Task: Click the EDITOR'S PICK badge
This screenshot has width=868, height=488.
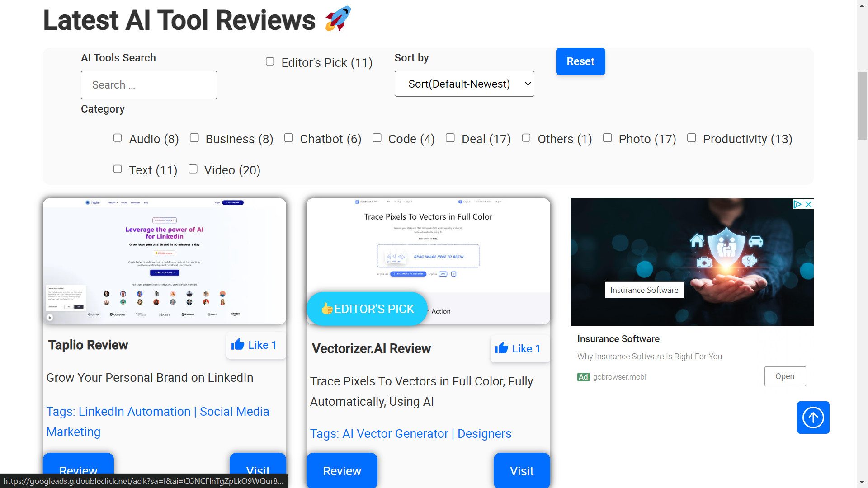Action: [x=367, y=309]
